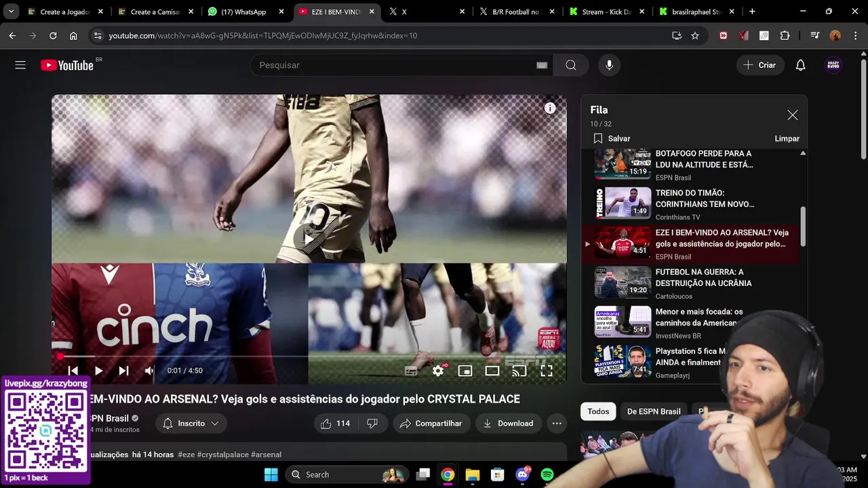Dislike the video
The width and height of the screenshot is (868, 488).
coord(372,424)
